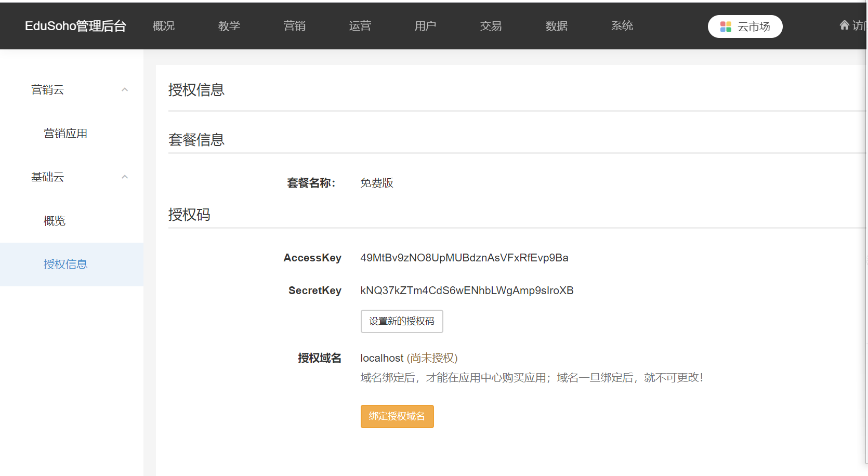Collapse the 营销云 sidebar section chevron

(x=125, y=90)
